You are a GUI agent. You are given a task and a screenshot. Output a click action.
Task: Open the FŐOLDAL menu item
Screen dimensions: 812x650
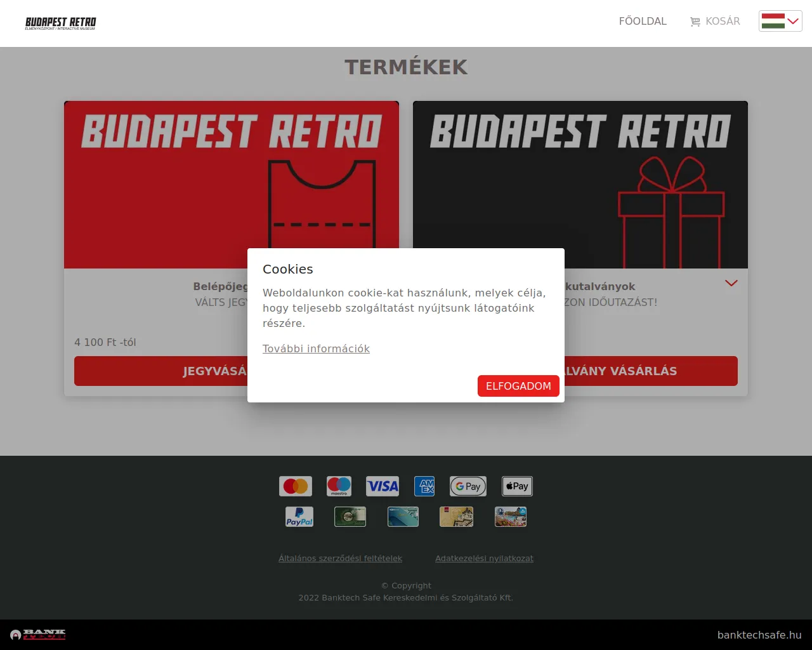tap(643, 21)
